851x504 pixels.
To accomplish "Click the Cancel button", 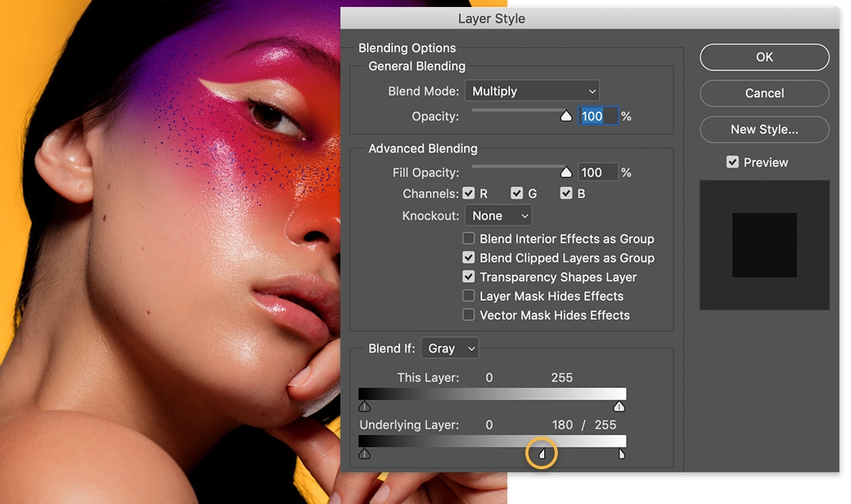I will click(764, 94).
